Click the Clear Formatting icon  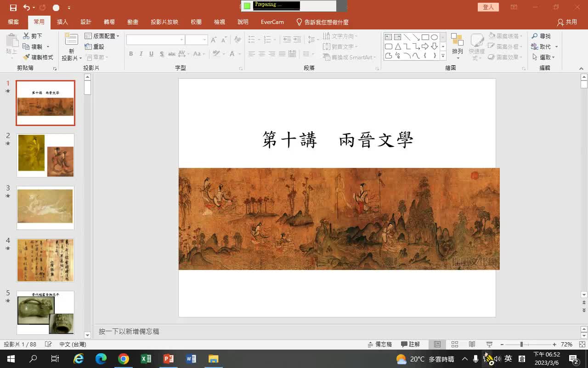237,40
